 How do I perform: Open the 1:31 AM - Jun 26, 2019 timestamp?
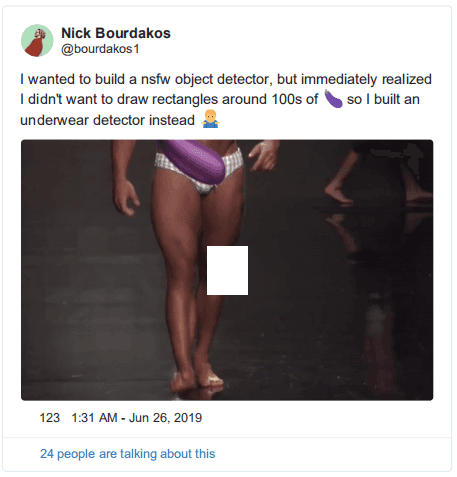(137, 418)
